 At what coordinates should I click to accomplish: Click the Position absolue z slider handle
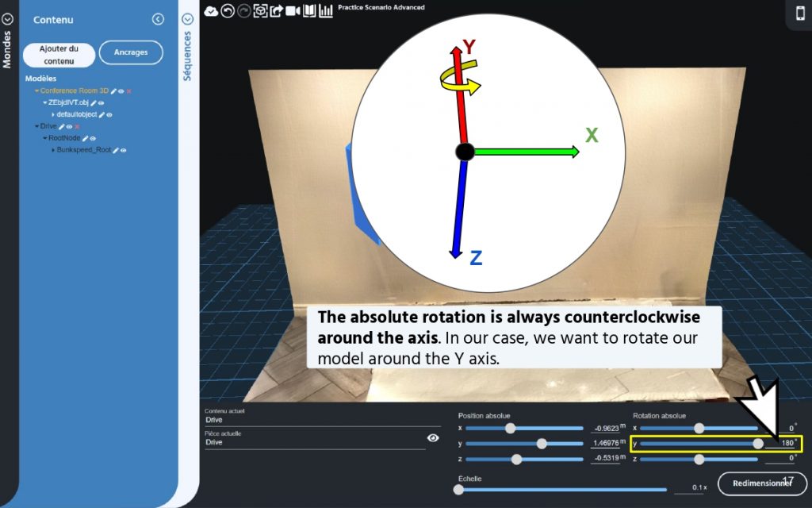coord(516,460)
